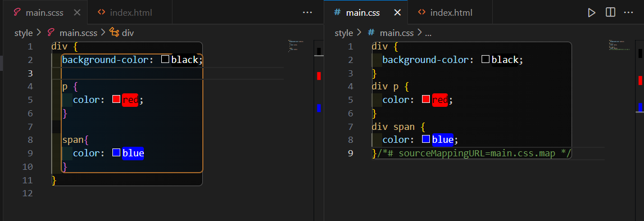Click the Run play icon
The height and width of the screenshot is (221, 644).
coord(591,12)
